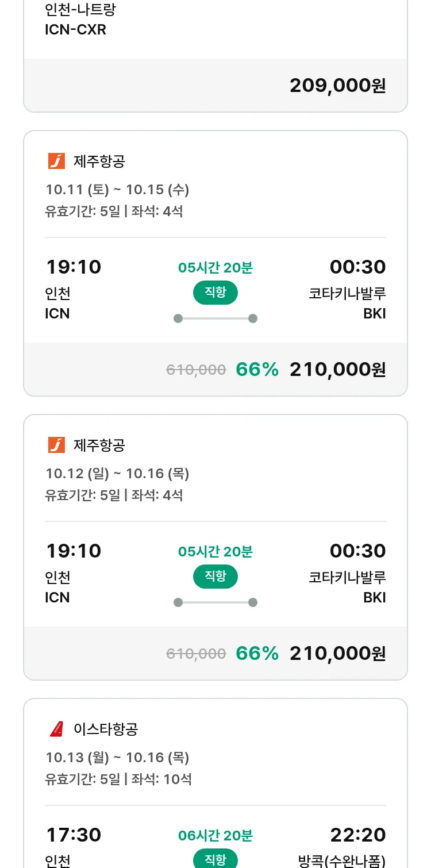Tap the 22:20 Bangkok arrival time
The width and height of the screenshot is (431, 868).
[357, 835]
